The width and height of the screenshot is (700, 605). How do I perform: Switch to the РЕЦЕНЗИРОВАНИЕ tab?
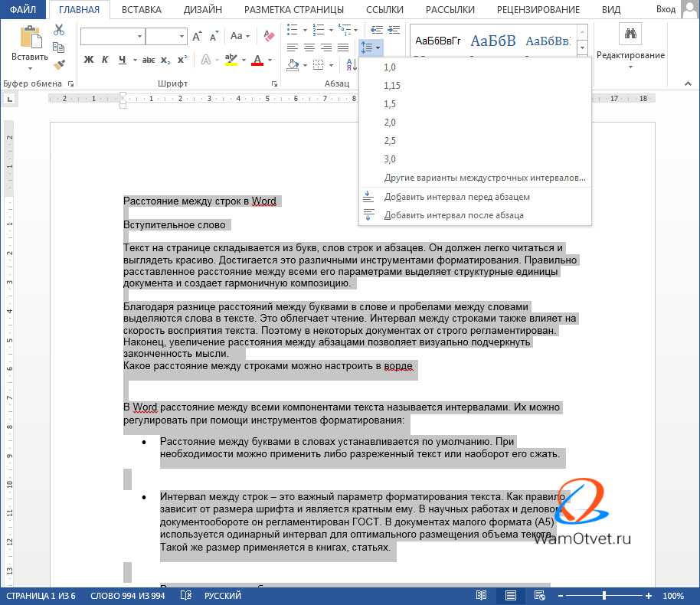pos(538,9)
